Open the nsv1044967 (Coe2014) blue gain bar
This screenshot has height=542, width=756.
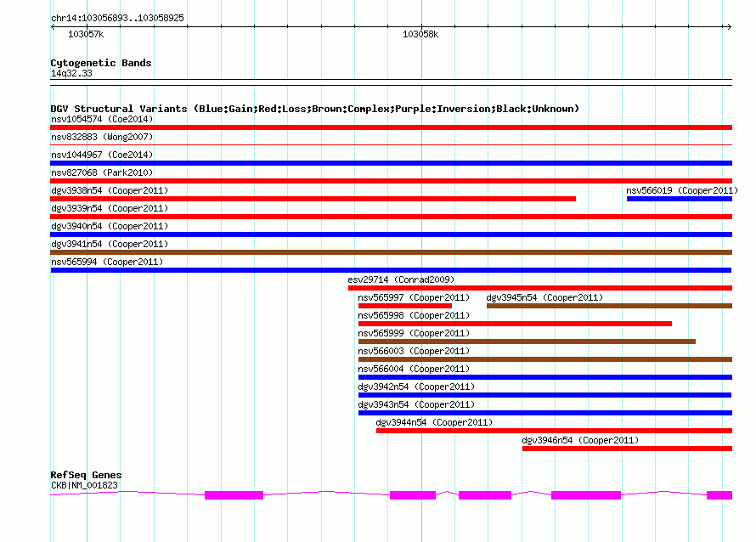(391, 163)
